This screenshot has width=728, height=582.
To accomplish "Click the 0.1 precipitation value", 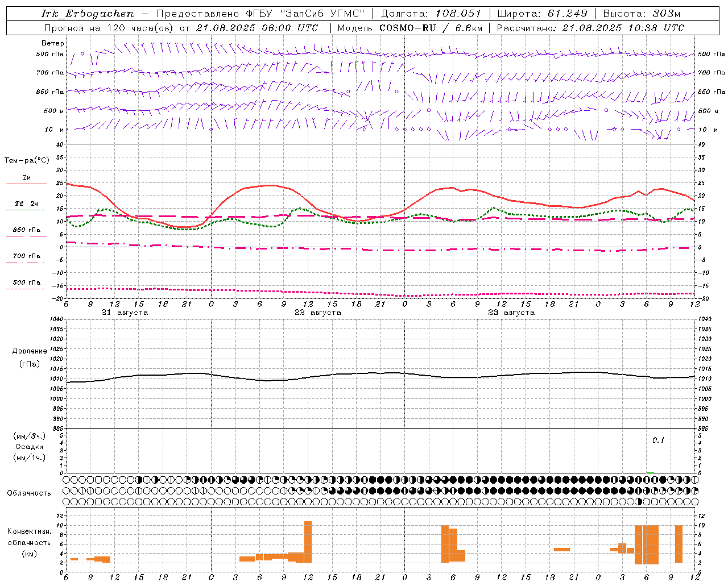I will tap(658, 440).
